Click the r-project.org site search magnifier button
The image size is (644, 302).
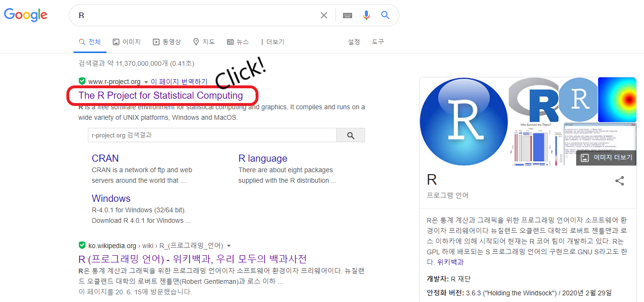[x=351, y=135]
